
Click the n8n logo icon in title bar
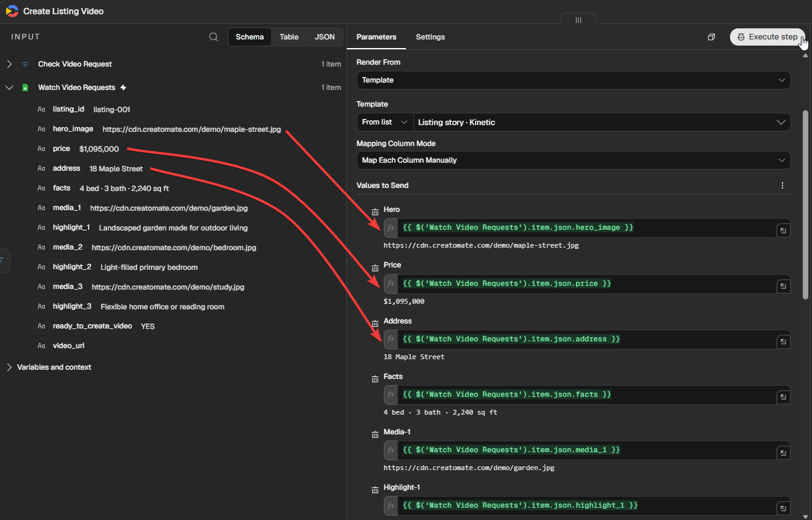(12, 11)
